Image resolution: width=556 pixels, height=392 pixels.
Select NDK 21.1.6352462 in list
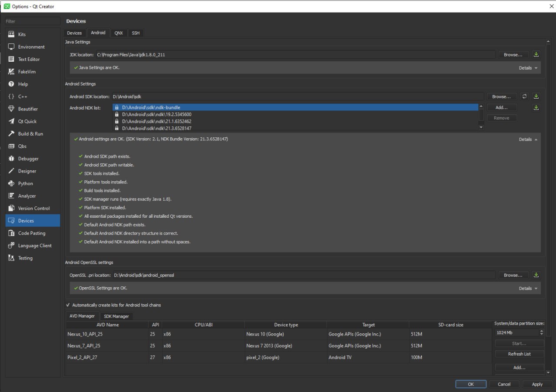295,121
